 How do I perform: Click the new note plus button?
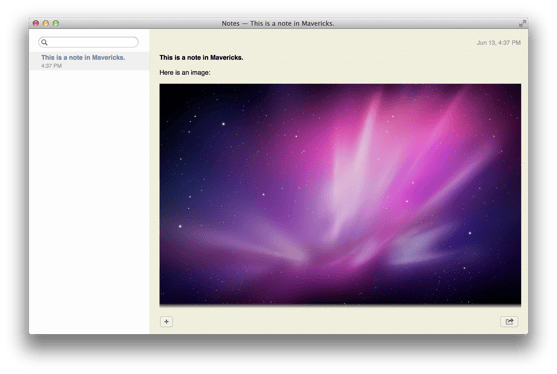tap(166, 322)
